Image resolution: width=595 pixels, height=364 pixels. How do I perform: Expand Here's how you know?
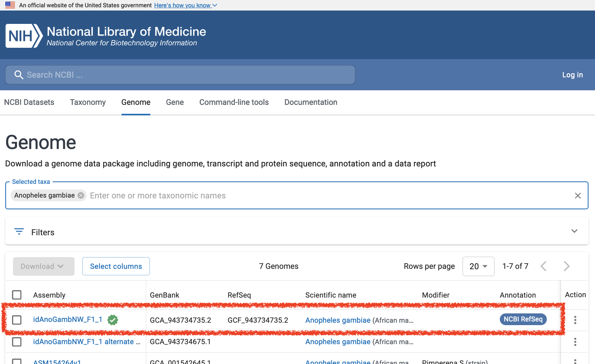coord(186,5)
